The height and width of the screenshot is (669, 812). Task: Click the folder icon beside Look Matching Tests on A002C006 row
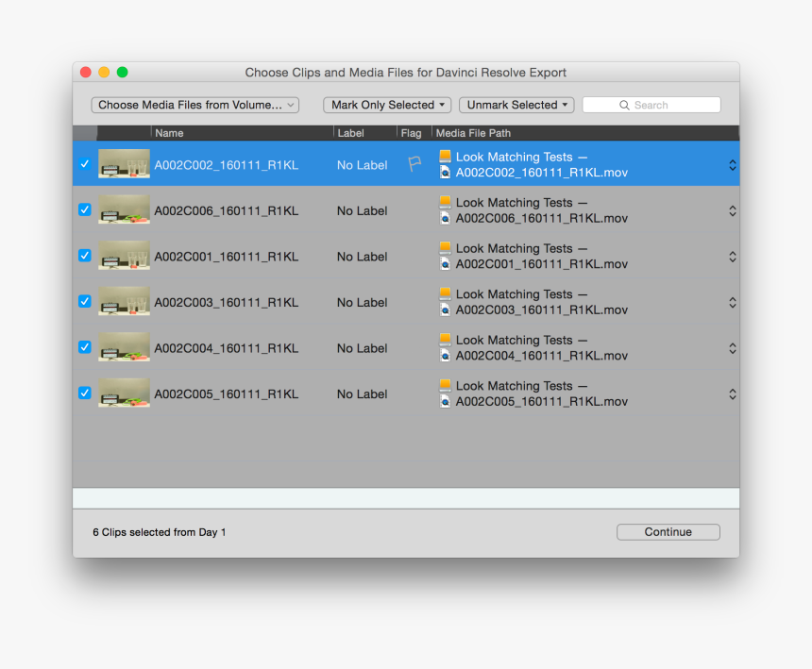point(445,202)
